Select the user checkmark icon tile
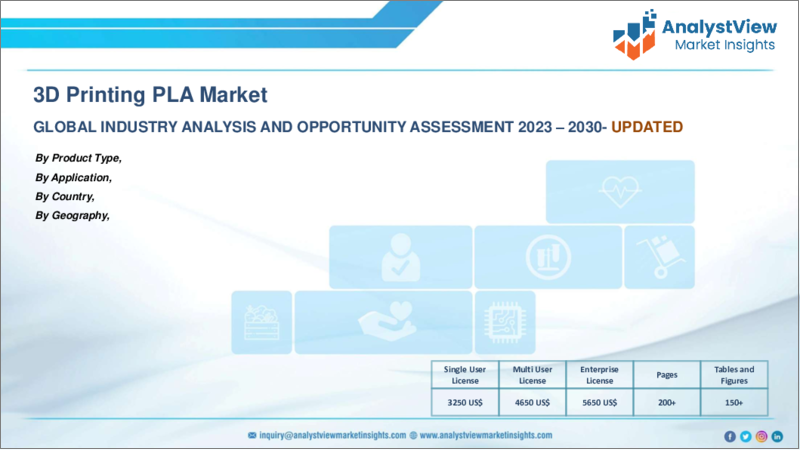800x450 pixels. coord(401,257)
